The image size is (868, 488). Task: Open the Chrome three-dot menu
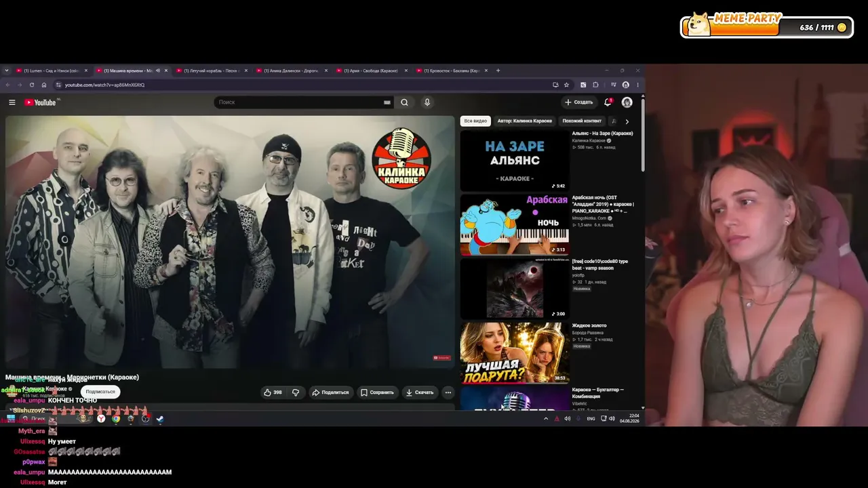(x=637, y=85)
